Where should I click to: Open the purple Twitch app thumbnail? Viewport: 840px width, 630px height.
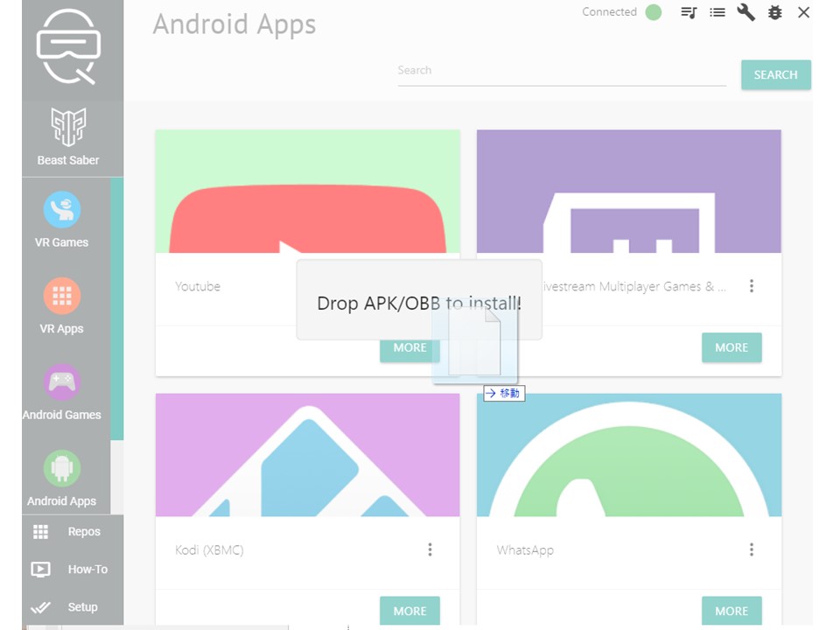(x=629, y=192)
